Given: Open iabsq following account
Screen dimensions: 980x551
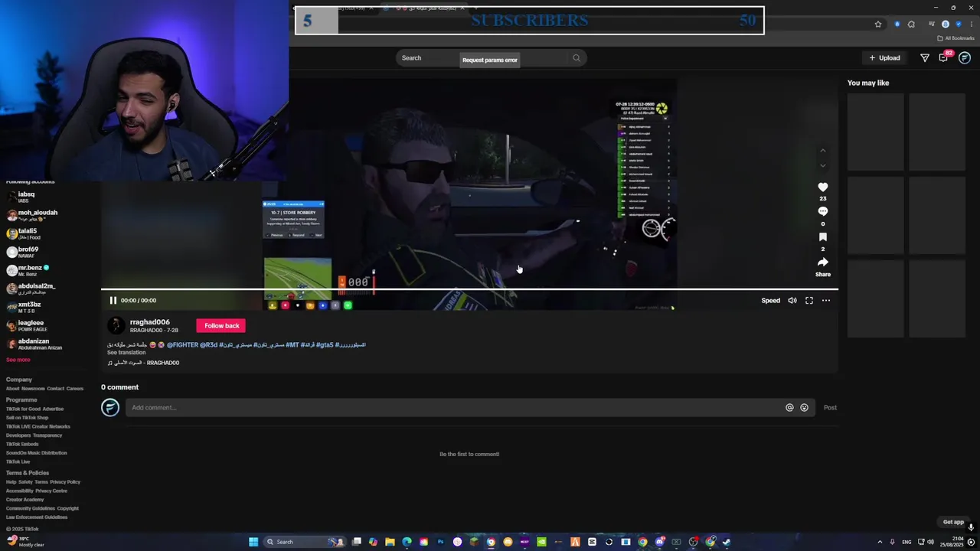Looking at the screenshot, I should click(x=27, y=197).
